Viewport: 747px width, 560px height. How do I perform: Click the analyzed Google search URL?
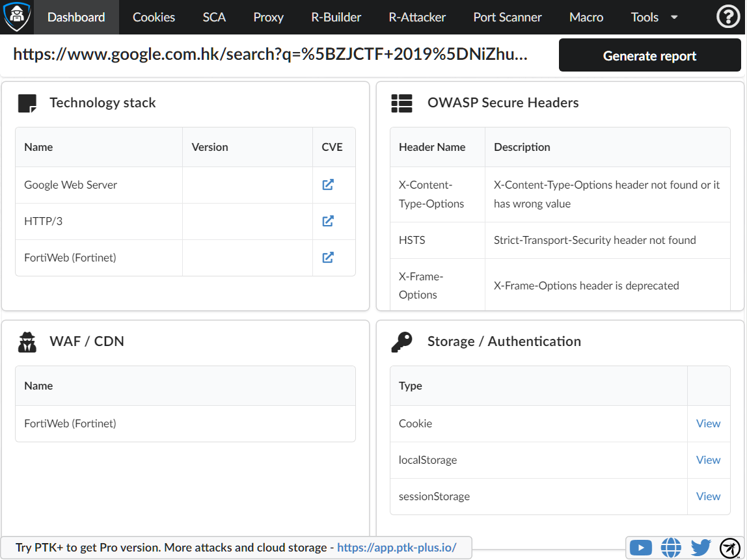coord(270,55)
